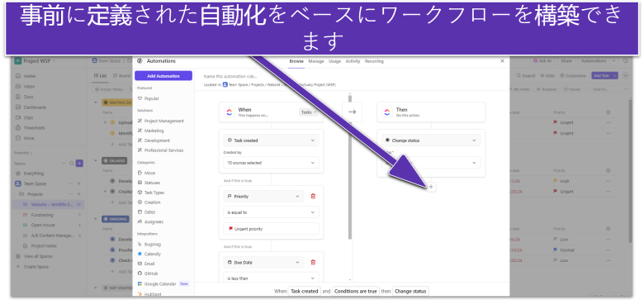This screenshot has height=300, width=644.
Task: Open the Tasks dropdown in When card
Action: pyautogui.click(x=309, y=112)
